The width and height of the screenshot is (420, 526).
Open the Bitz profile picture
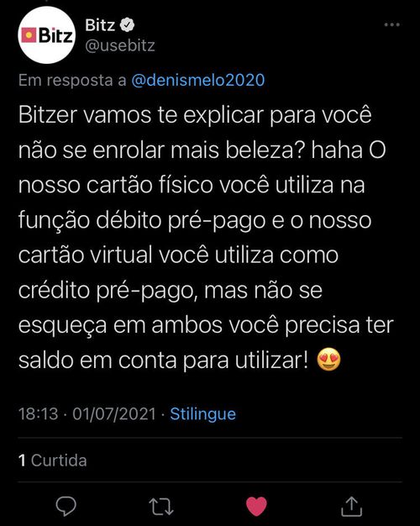click(x=47, y=35)
